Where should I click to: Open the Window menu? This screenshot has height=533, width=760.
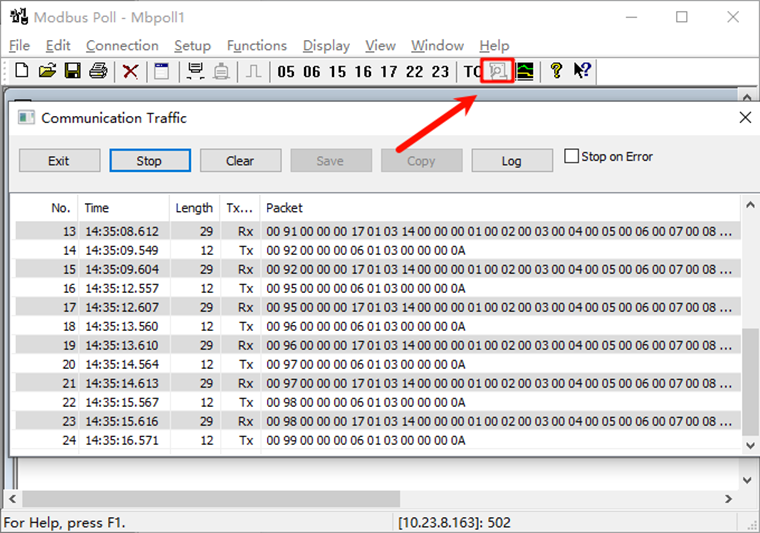tap(437, 46)
